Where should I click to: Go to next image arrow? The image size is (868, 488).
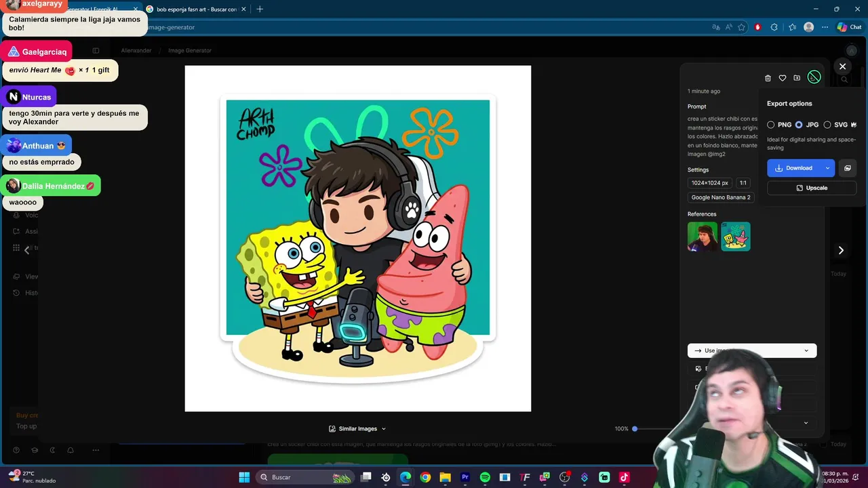coord(841,250)
